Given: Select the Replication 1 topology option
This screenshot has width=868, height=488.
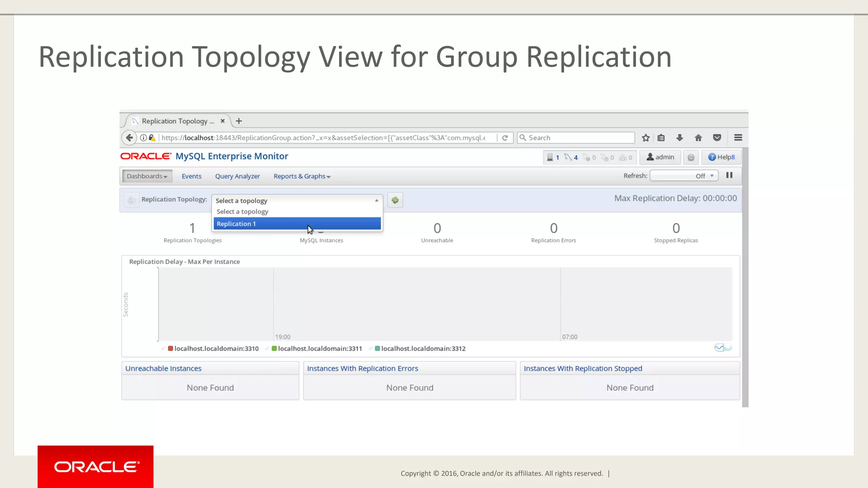Looking at the screenshot, I should (x=297, y=224).
